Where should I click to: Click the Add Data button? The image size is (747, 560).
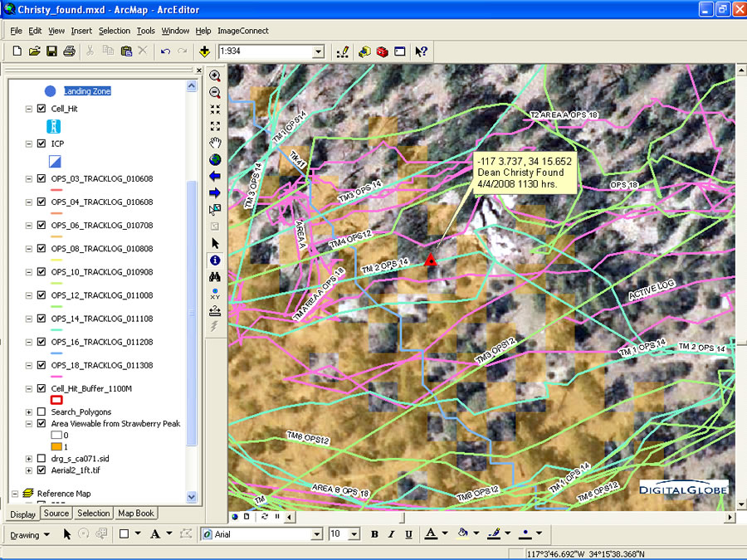(x=204, y=51)
